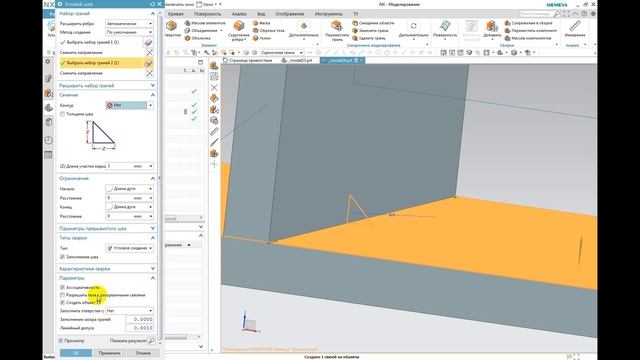The width and height of the screenshot is (640, 360).
Task: Open the Fill holes dropdown
Action: point(129,311)
